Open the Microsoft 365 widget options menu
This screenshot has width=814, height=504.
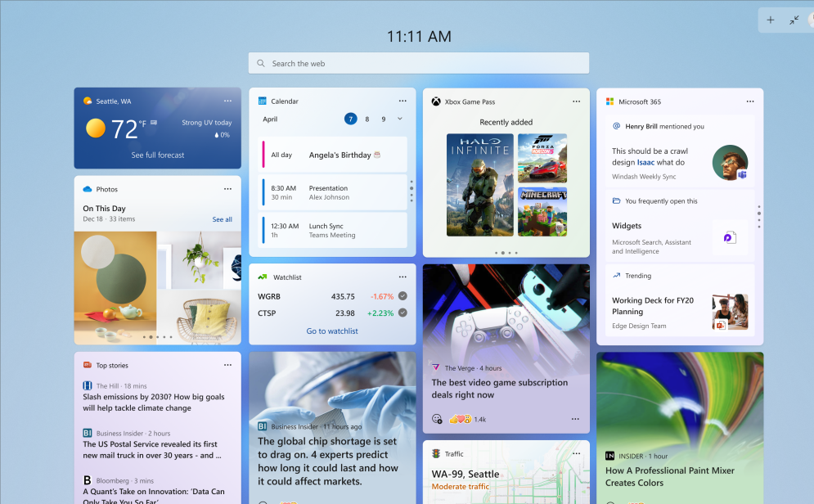pyautogui.click(x=750, y=101)
